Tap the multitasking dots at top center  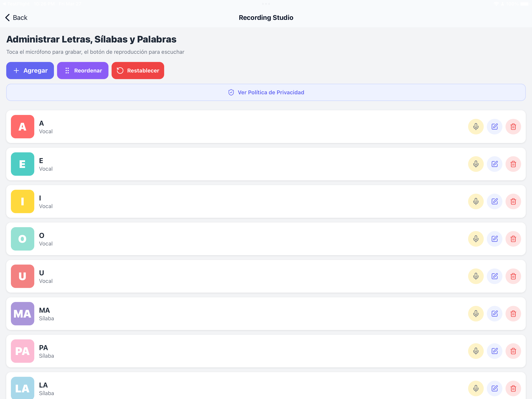click(x=266, y=4)
